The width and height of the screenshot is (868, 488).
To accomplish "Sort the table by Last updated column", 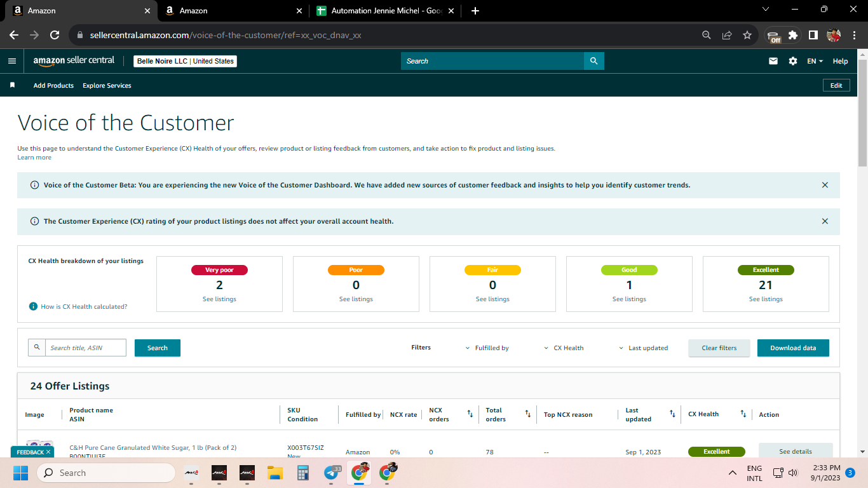I will [x=672, y=414].
